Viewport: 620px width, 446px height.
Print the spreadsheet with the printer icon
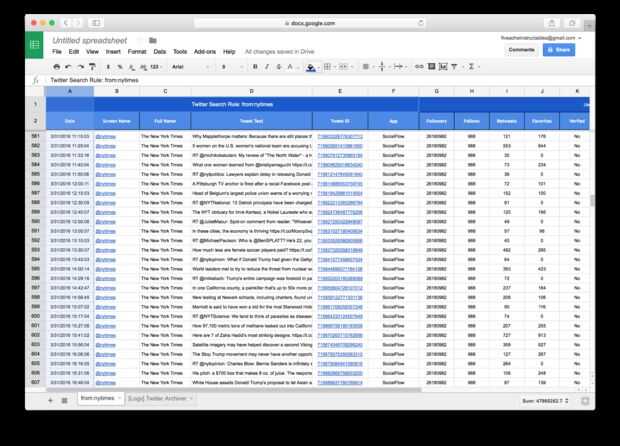[57, 67]
